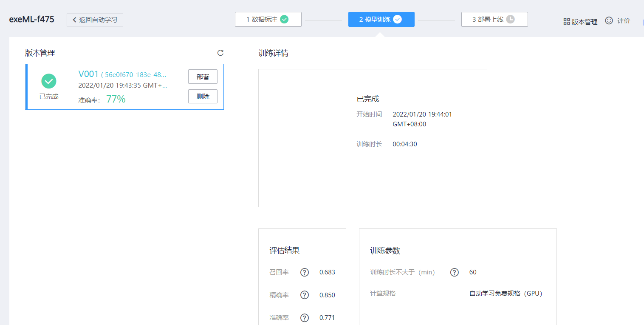
Task: Click the 删除 button to delete V001
Action: 203,96
